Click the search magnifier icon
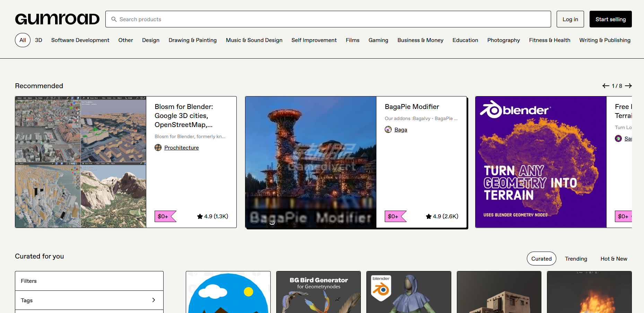This screenshot has height=313, width=644. click(x=114, y=19)
